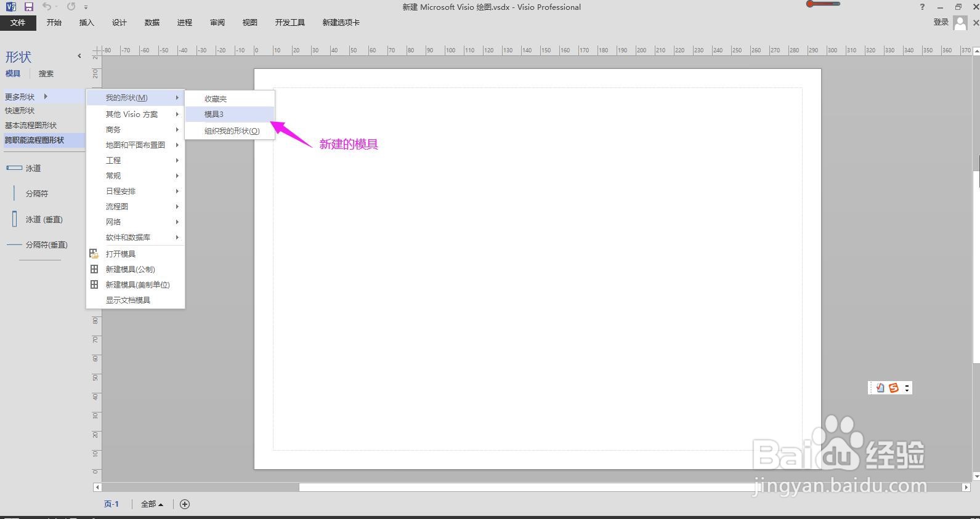Open the quick access toolbar customize dropdown
The image size is (980, 519).
(x=86, y=7)
